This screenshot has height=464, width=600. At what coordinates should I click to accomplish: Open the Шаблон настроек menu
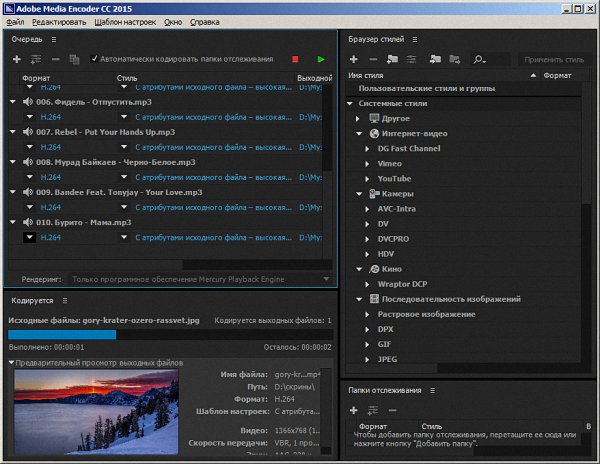pos(124,21)
